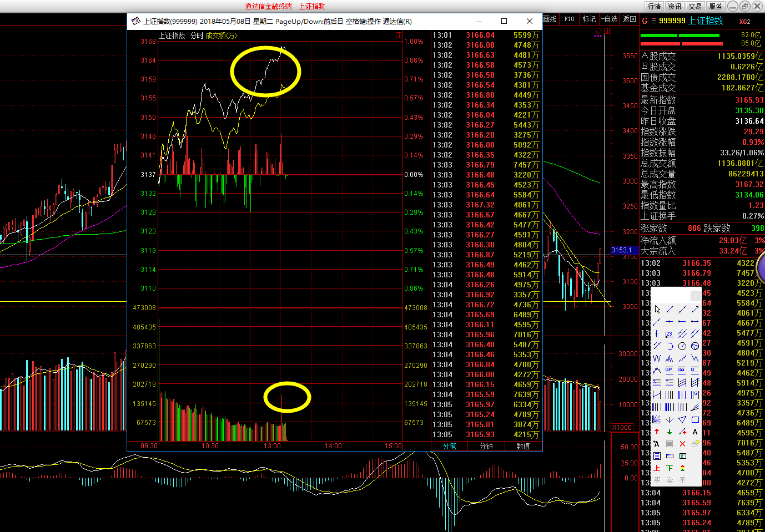This screenshot has height=532, width=765.
Task: Switch to the 数值 tab
Action: 523,446
